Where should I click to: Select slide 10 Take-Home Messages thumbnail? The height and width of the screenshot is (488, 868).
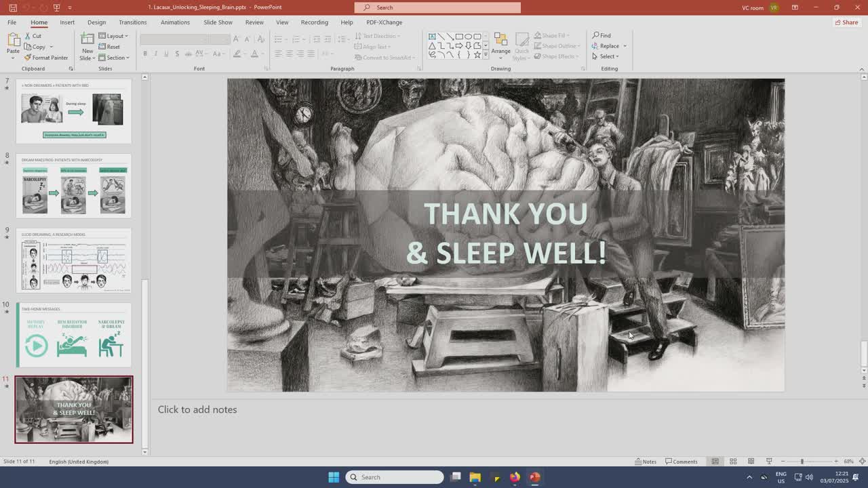(x=74, y=335)
